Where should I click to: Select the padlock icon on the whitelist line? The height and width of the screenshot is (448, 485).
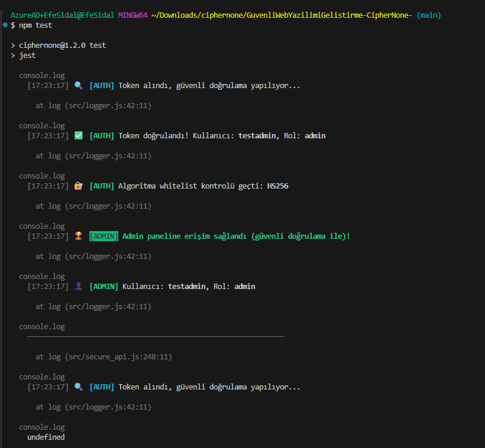pos(79,185)
